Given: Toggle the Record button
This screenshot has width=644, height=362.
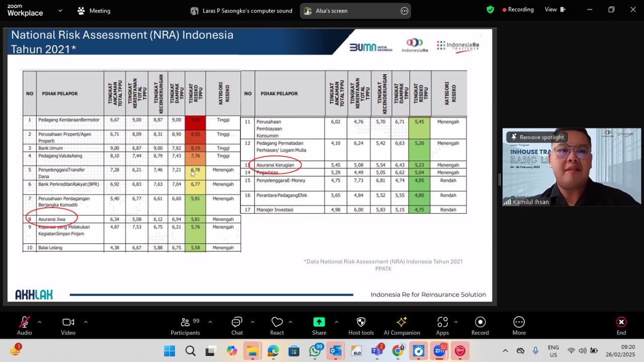Looking at the screenshot, I should point(480,326).
